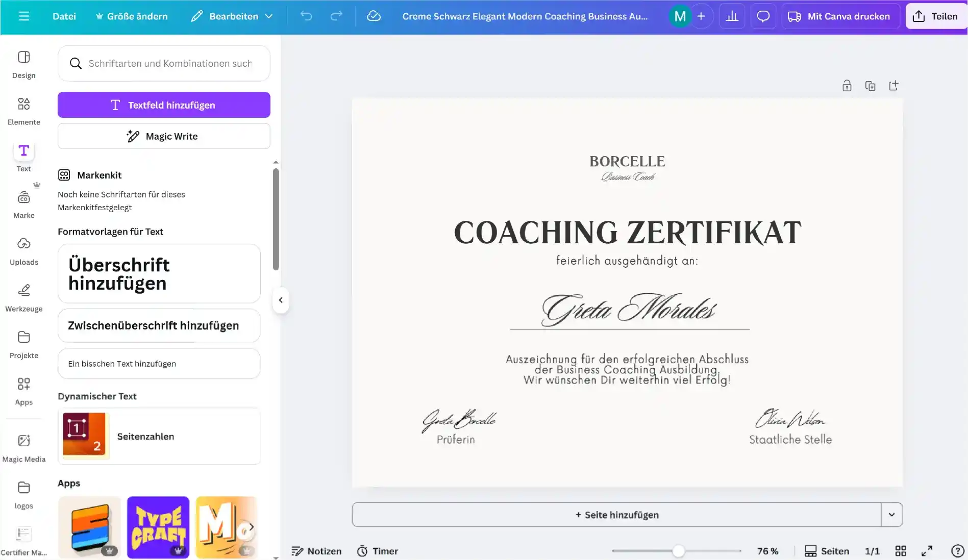Viewport: 968px width, 560px height.
Task: Check cloud save status icon
Action: 374,16
